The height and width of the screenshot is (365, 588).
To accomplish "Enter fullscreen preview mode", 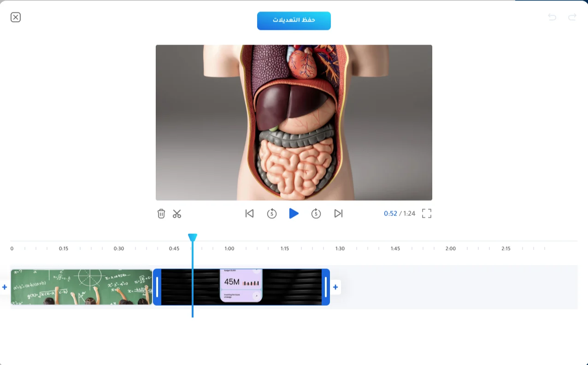I will click(x=427, y=214).
